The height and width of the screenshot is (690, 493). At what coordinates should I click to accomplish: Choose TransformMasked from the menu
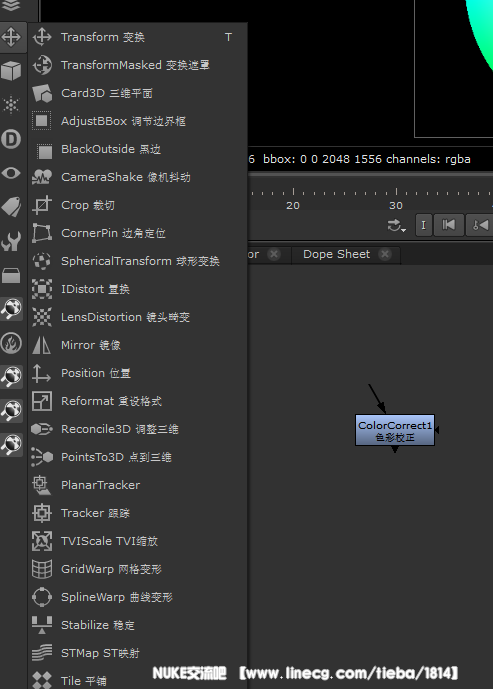137,65
